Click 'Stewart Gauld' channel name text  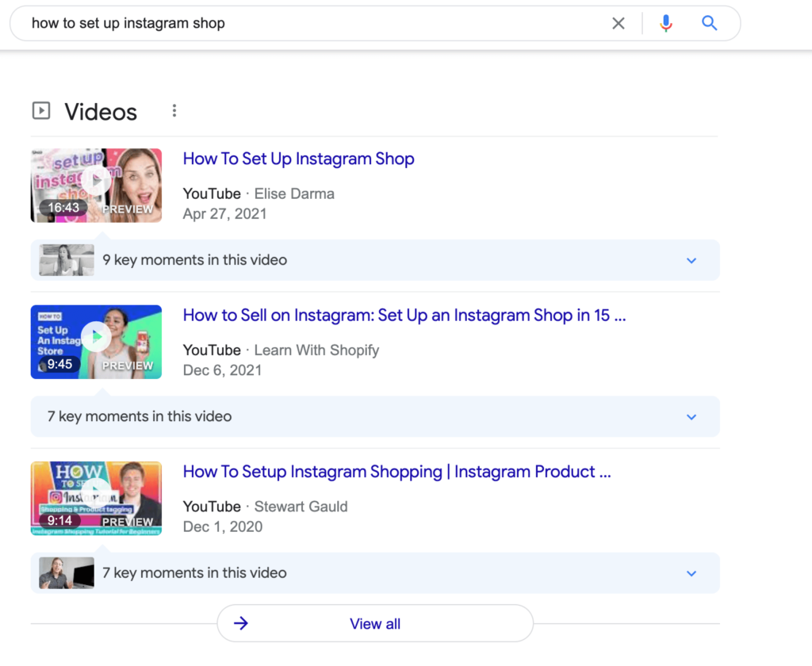point(301,507)
